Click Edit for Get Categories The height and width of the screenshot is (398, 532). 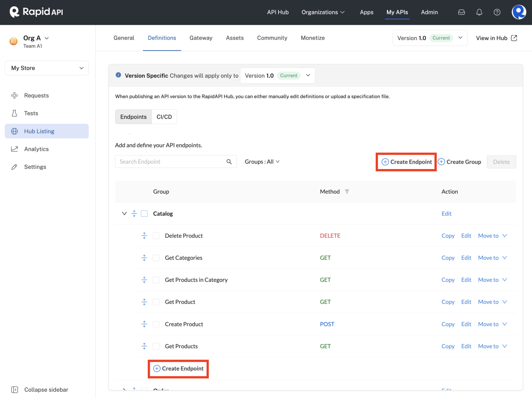(466, 258)
